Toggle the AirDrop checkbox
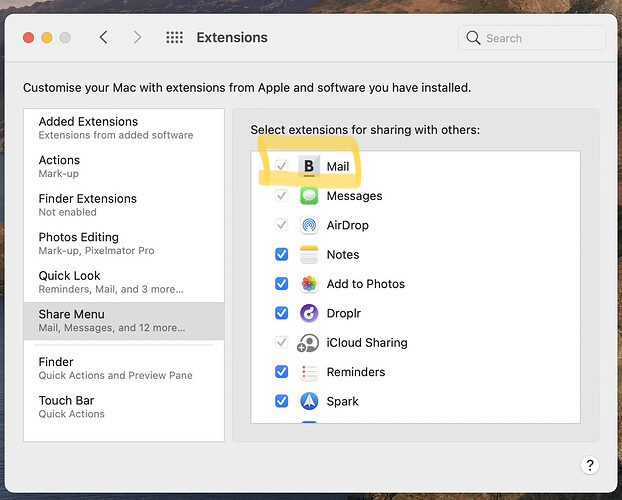 coord(282,225)
